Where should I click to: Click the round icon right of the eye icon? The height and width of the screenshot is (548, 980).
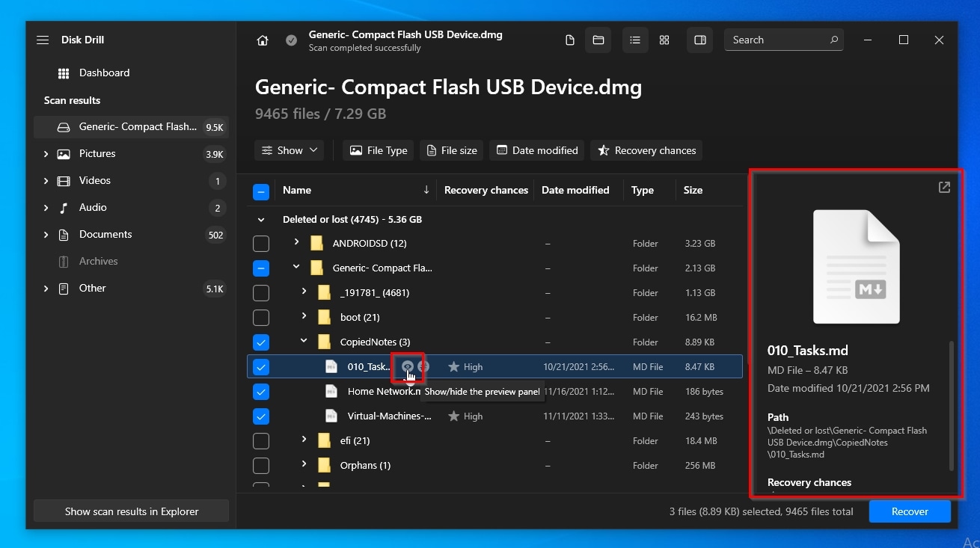(423, 366)
